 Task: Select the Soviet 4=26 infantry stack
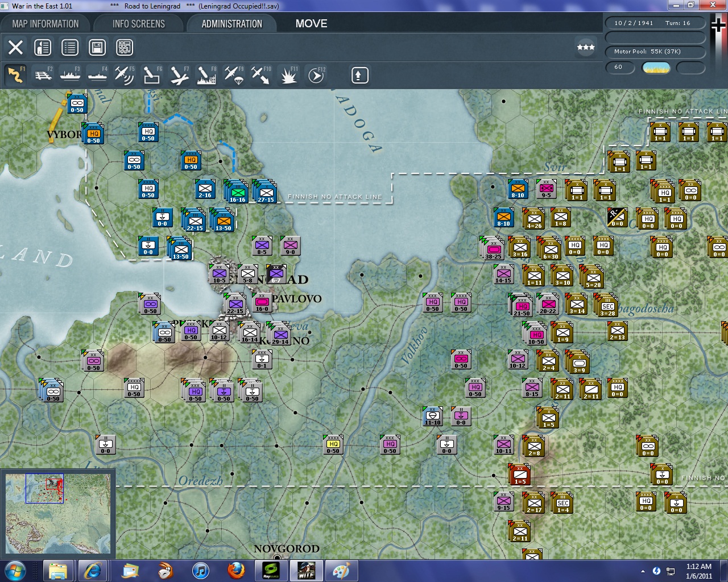[x=533, y=219]
